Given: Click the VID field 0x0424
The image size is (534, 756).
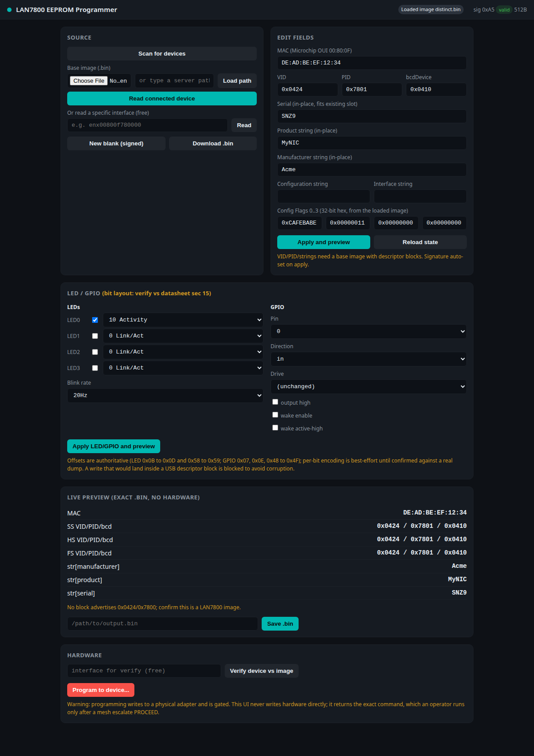Looking at the screenshot, I should (307, 89).
